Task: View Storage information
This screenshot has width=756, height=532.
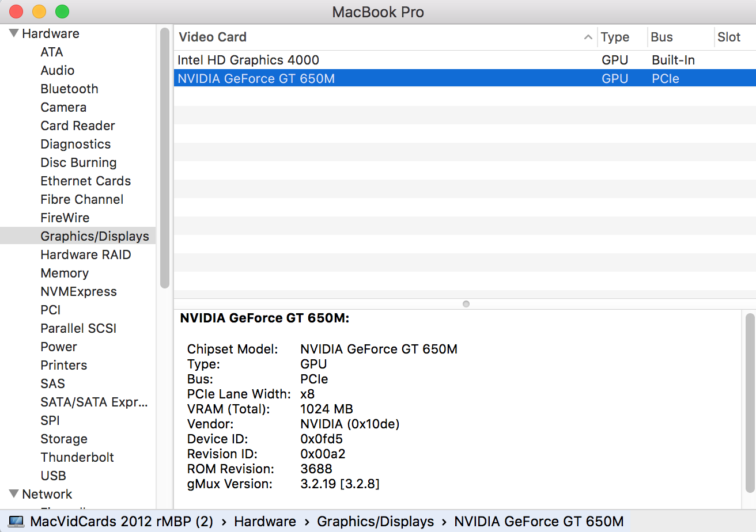Action: [x=64, y=439]
